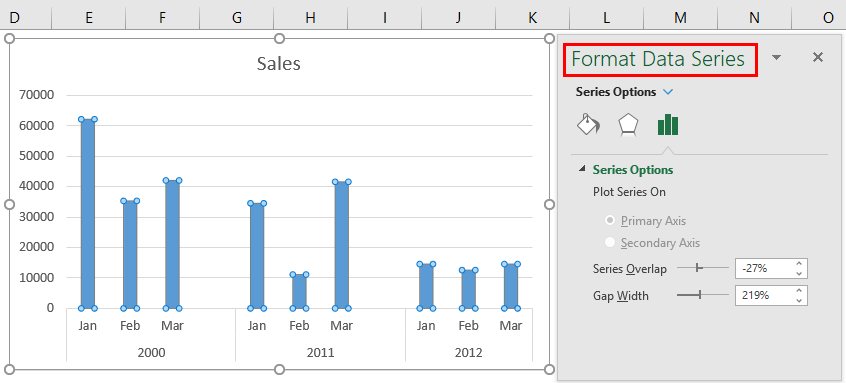Click the Feb 2011 bar
This screenshot has width=846, height=383.
pos(299,291)
